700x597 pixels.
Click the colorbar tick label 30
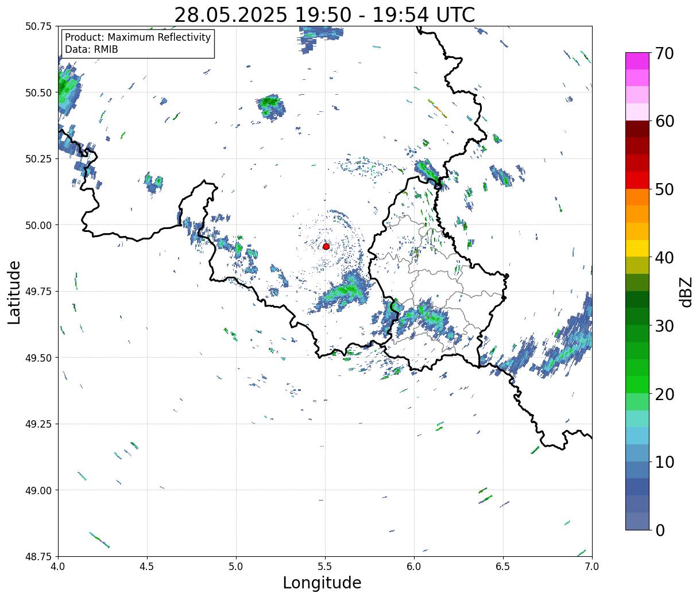pyautogui.click(x=664, y=326)
